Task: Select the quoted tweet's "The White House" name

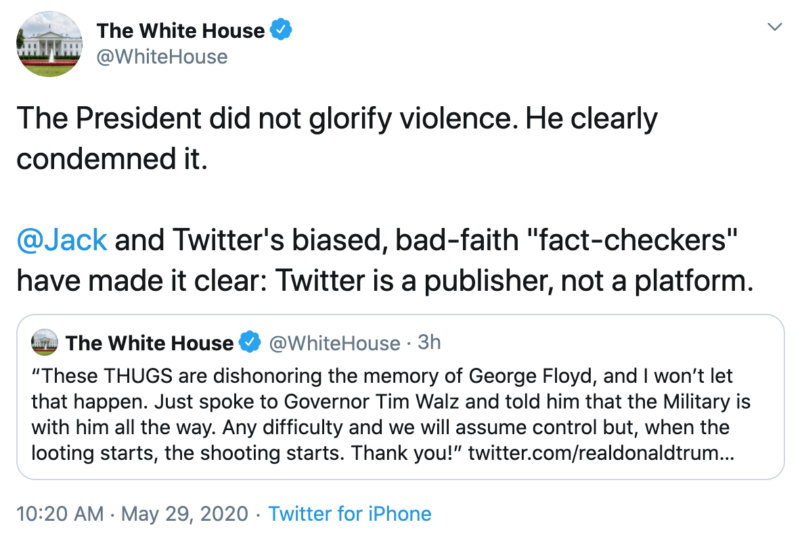Action: tap(149, 343)
